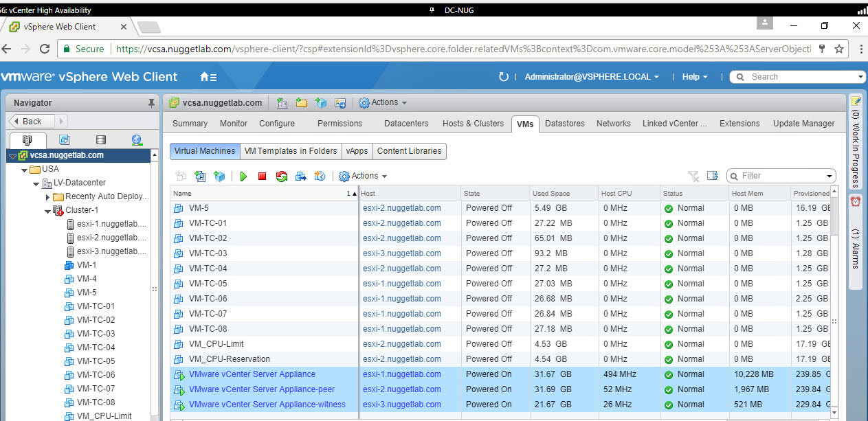868x421 pixels.
Task: Open the Administrator@VSPHERE.LOCAL user dropdown
Action: tap(591, 77)
